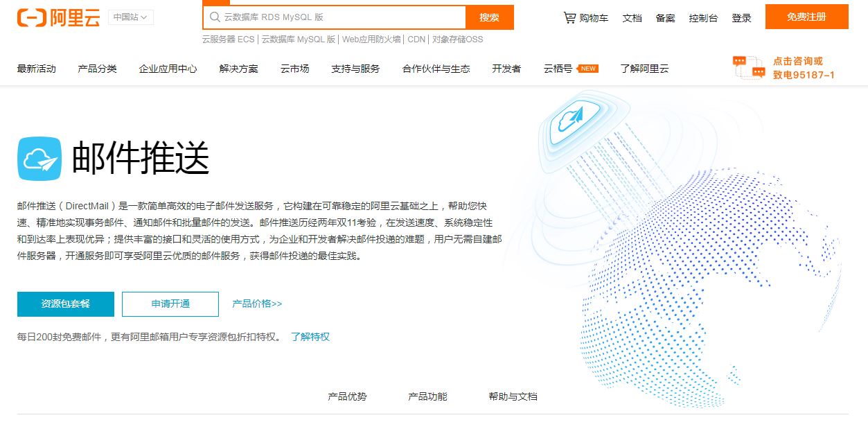
Task: Click the 点击咨询或致电95187-1 text
Action: click(804, 68)
